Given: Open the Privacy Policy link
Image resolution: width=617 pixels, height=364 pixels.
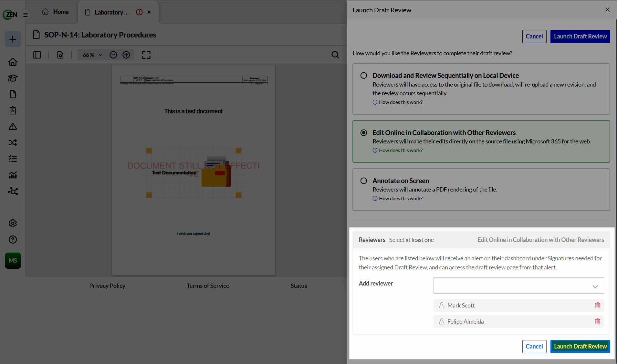Looking at the screenshot, I should pyautogui.click(x=107, y=286).
